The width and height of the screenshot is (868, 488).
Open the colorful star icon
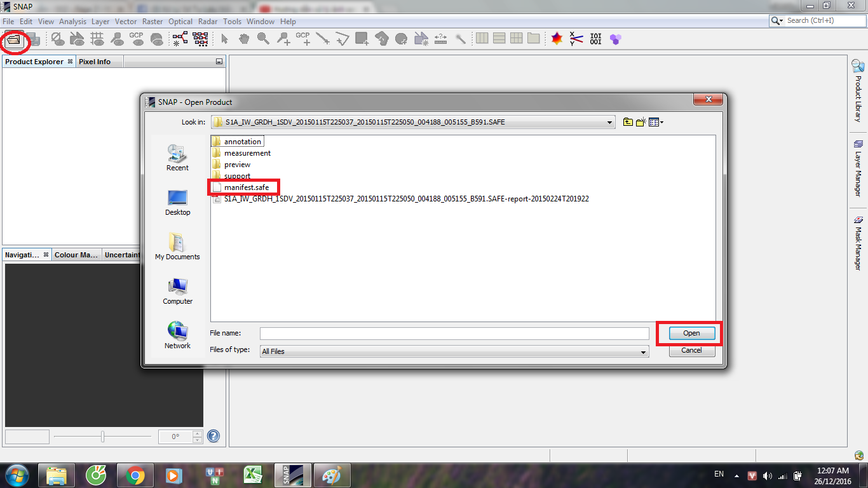[x=557, y=39]
